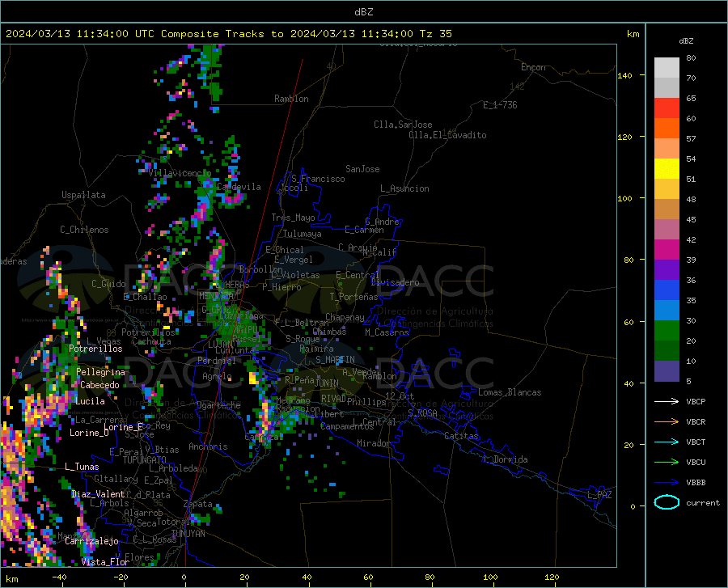Click the 'dBZ' title at the top

click(x=363, y=12)
